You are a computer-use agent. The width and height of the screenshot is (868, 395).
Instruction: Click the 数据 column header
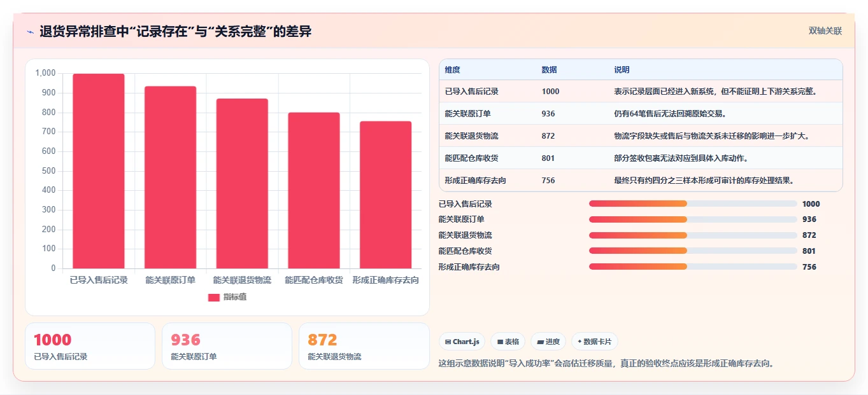tap(549, 69)
